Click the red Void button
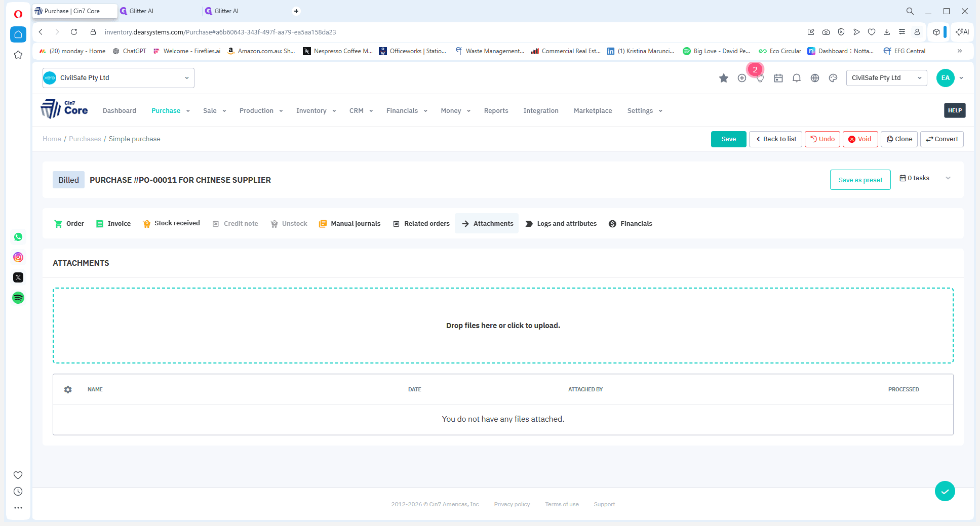 tap(860, 139)
